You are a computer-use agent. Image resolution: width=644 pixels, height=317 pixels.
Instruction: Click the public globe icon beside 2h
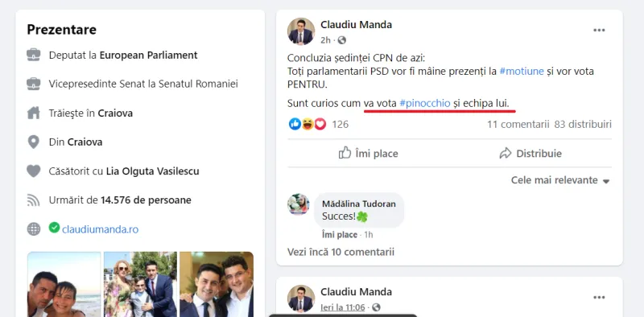(341, 40)
